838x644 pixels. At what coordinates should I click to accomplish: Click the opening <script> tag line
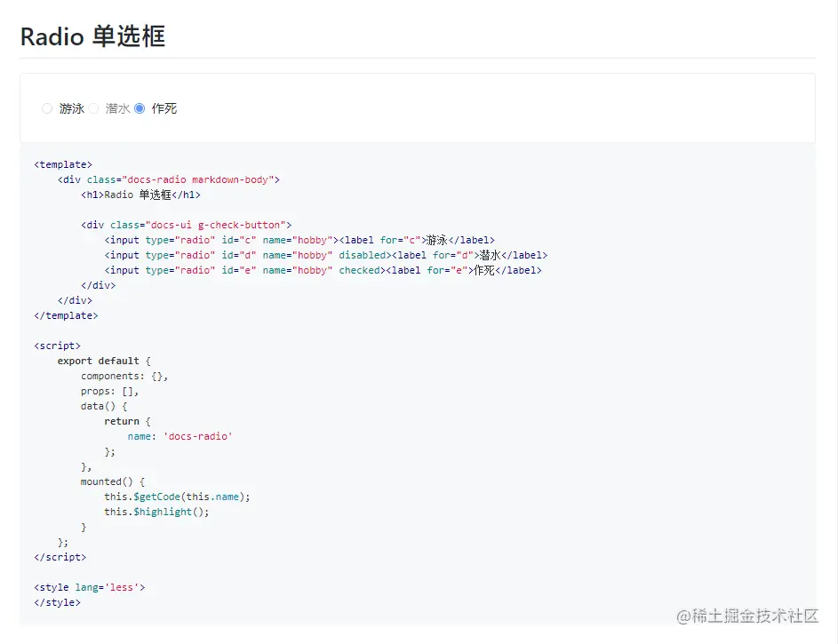[x=57, y=346]
